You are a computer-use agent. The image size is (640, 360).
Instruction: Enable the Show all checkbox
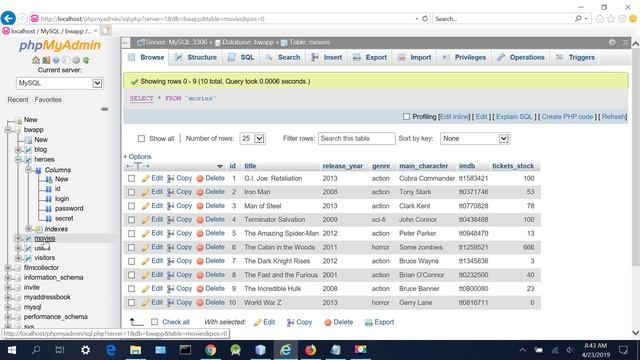pyautogui.click(x=141, y=139)
